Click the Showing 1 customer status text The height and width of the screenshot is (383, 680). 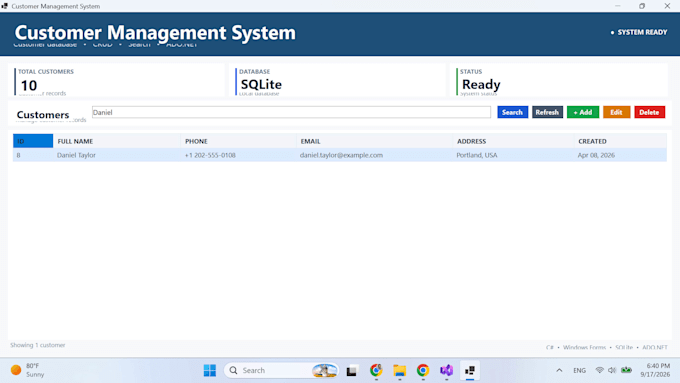[38, 345]
